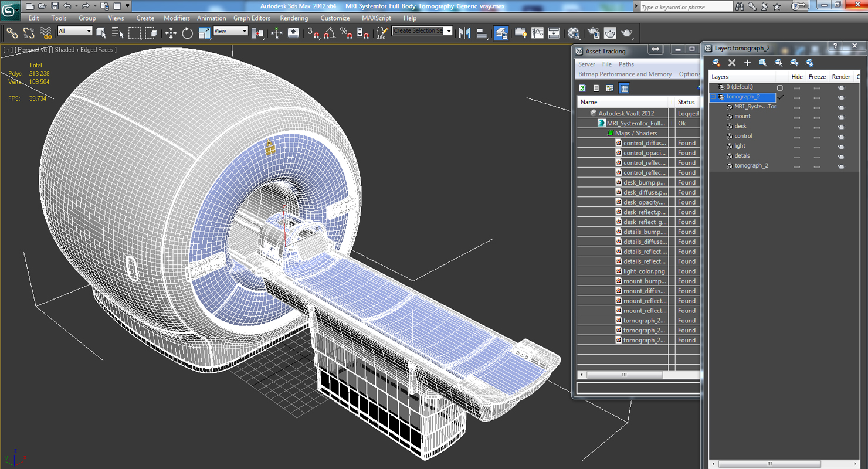868x469 pixels.
Task: Open Edit Named Selection Sets tool
Action: (x=382, y=33)
